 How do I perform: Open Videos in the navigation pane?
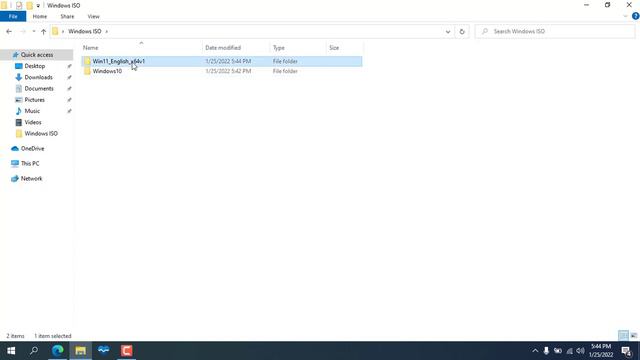(33, 122)
